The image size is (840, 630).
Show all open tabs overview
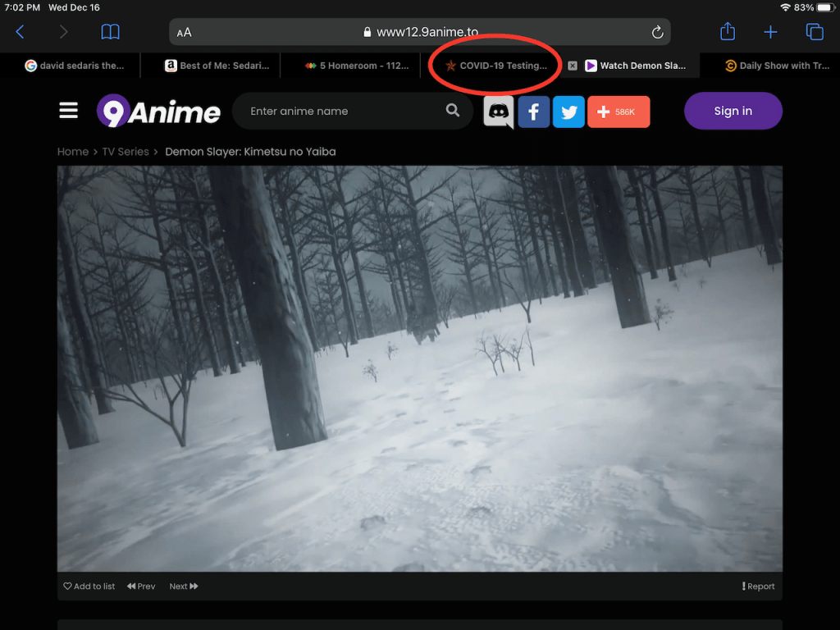coord(814,32)
